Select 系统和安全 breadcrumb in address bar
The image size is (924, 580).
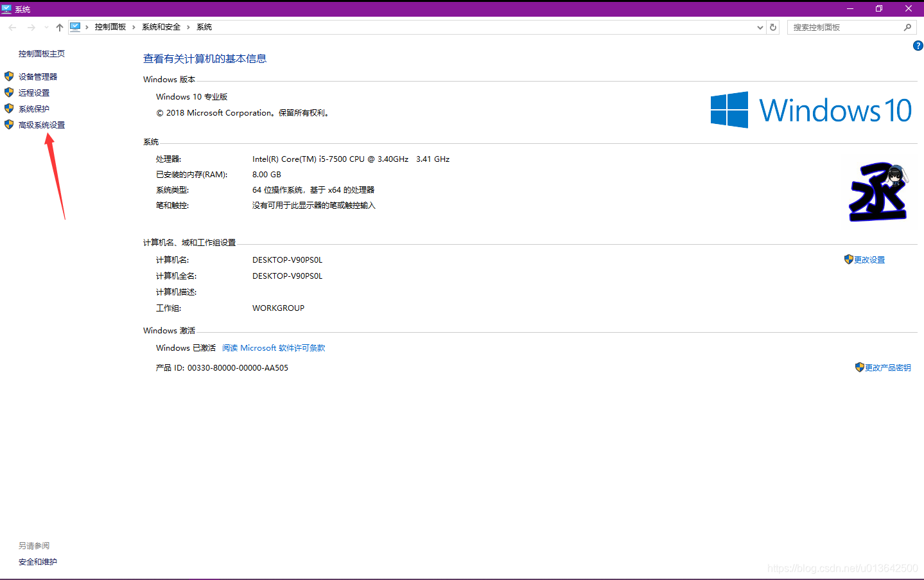(161, 27)
